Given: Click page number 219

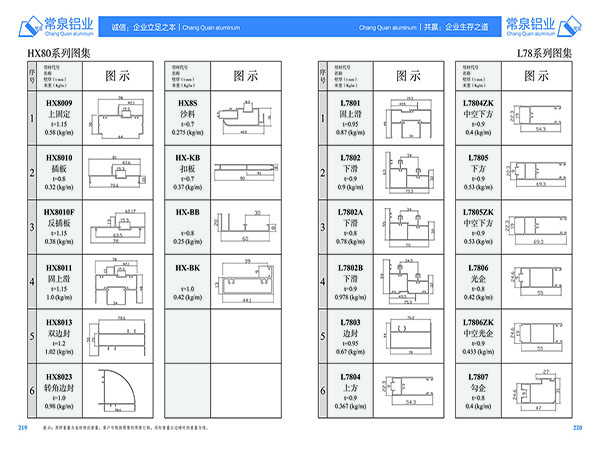Looking at the screenshot, I should pos(23,427).
